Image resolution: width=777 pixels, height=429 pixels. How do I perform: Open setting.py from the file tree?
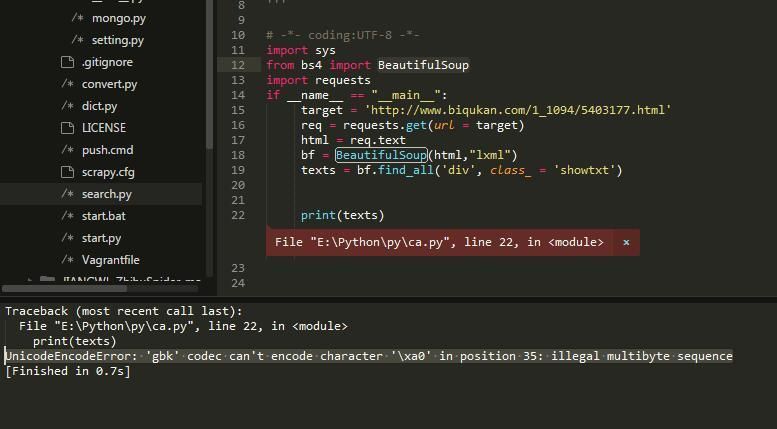coord(117,40)
